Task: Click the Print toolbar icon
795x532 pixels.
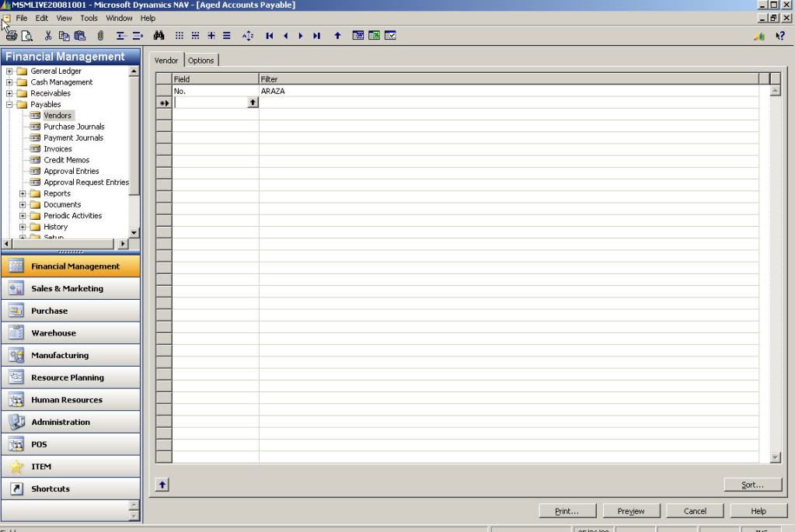Action: 11,36
